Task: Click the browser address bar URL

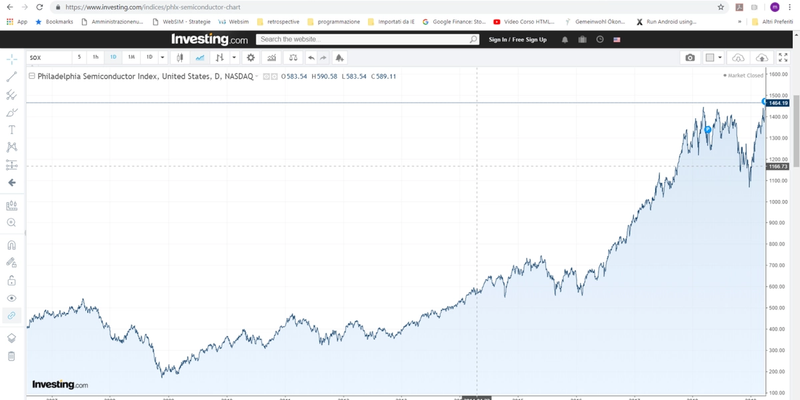Action: [153, 7]
